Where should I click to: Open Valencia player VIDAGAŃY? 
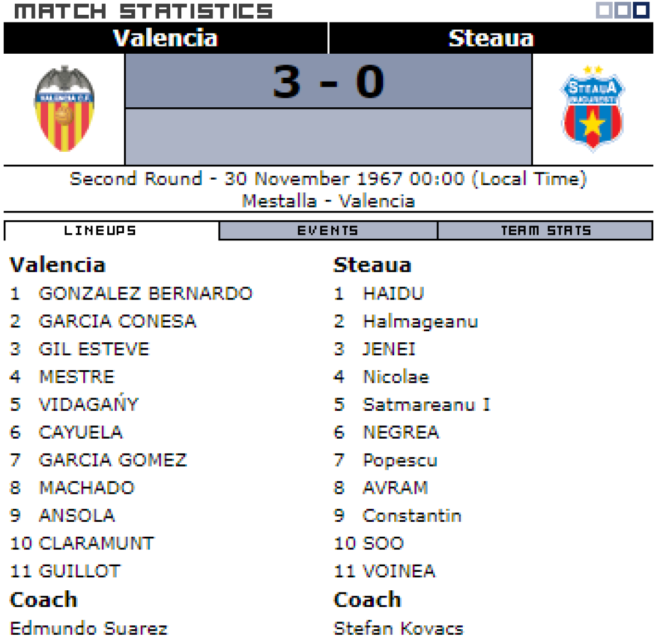(89, 404)
